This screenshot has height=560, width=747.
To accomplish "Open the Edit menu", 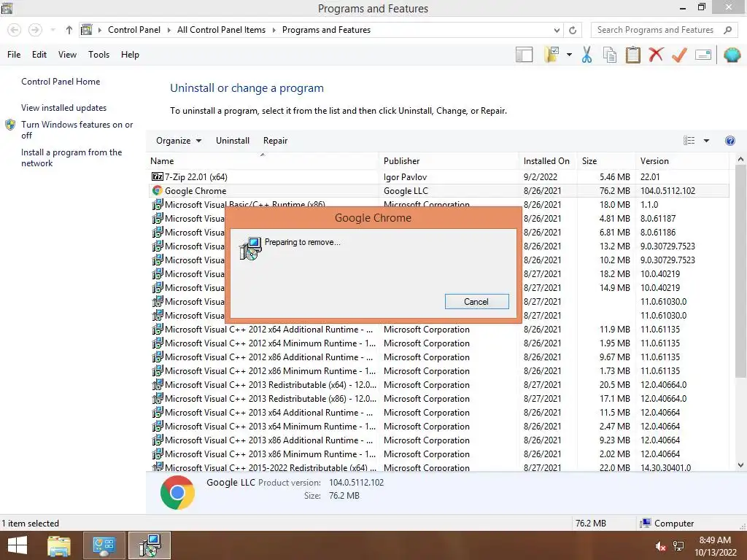I will click(x=39, y=55).
